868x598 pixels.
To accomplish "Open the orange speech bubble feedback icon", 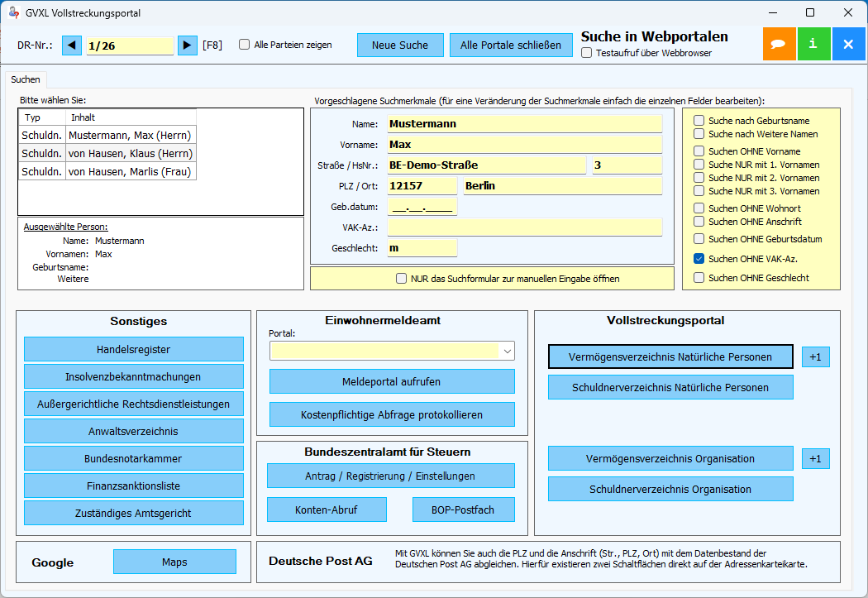I will (779, 44).
